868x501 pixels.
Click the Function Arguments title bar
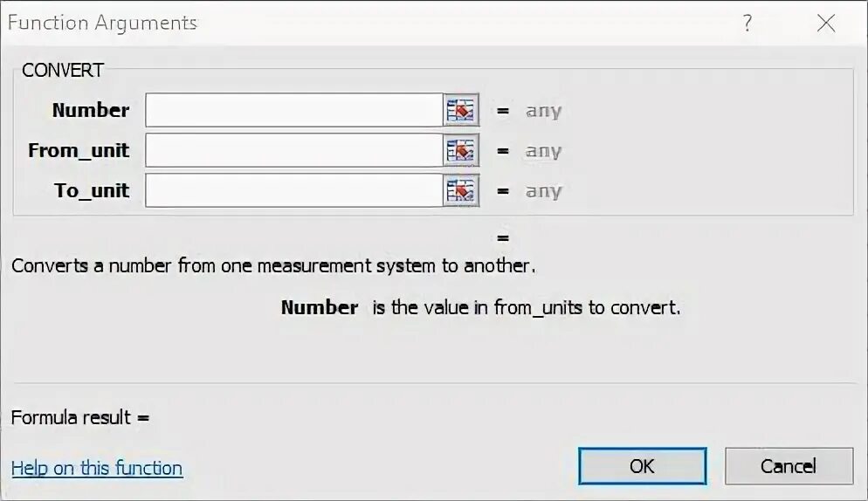tap(349, 24)
